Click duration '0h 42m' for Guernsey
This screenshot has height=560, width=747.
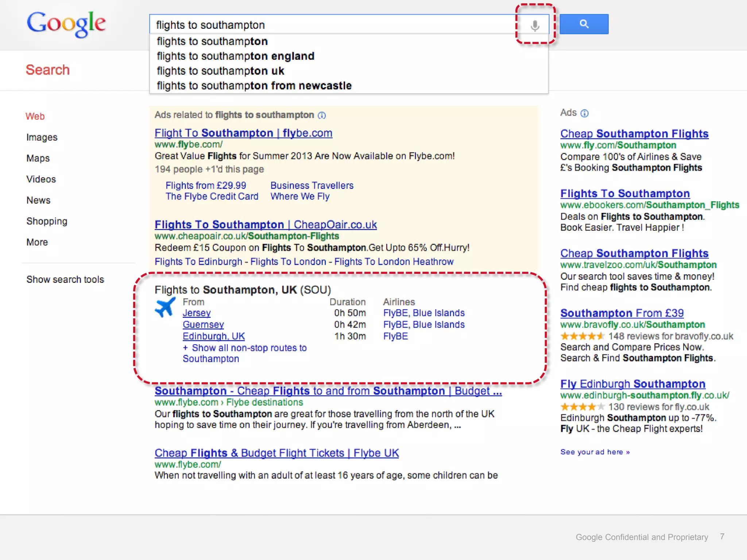[350, 325]
